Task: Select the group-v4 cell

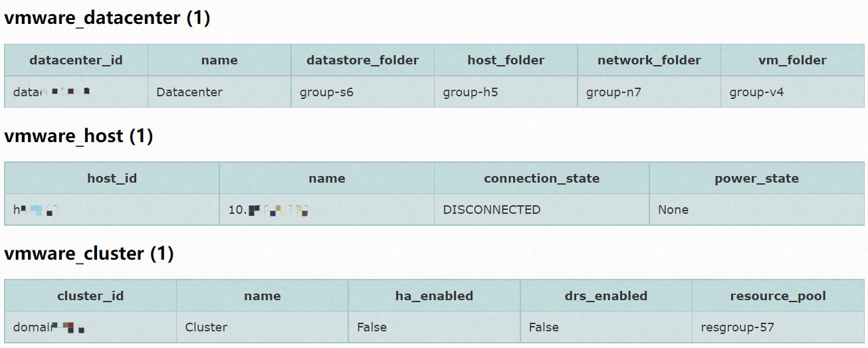Action: pos(792,92)
